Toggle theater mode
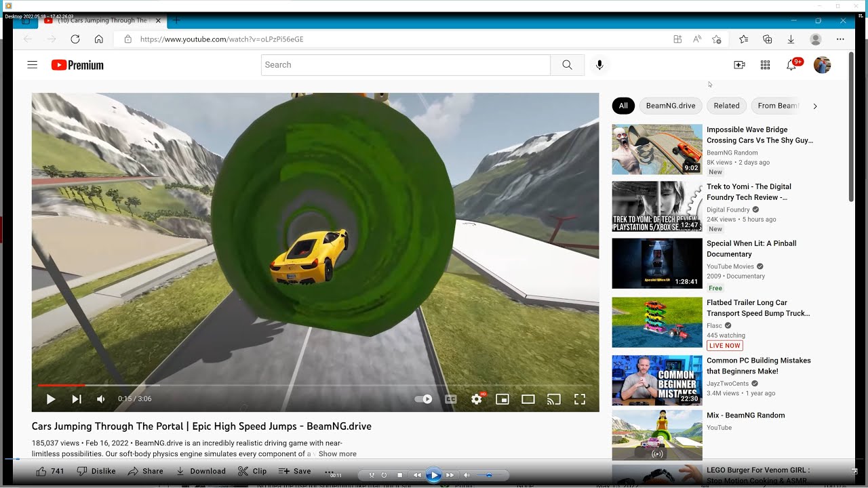The width and height of the screenshot is (868, 488). [x=528, y=399]
